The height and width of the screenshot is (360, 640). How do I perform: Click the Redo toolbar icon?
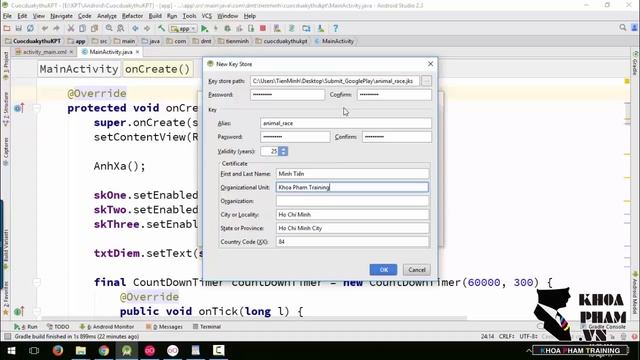(x=56, y=28)
